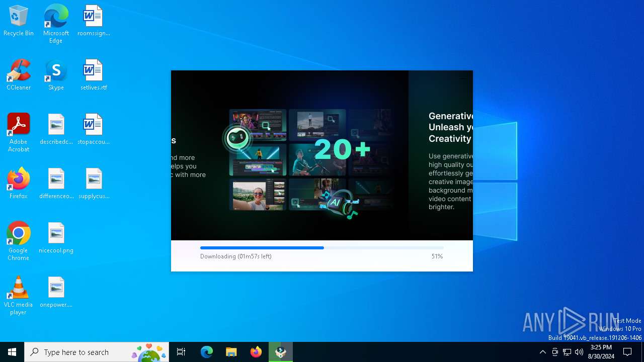Select the Google Chrome desktop shortcut
Image resolution: width=644 pixels, height=362 pixels.
tap(19, 241)
